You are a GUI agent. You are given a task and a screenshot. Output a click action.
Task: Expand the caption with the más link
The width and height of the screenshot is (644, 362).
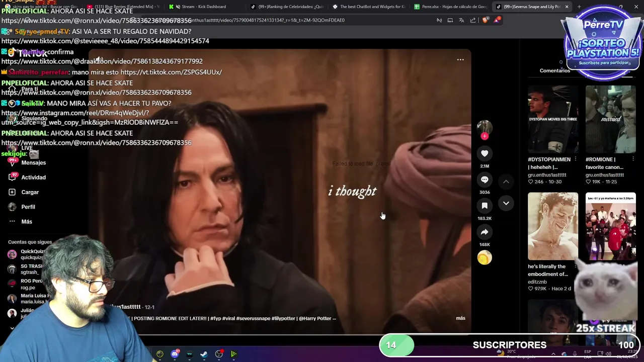pyautogui.click(x=460, y=318)
